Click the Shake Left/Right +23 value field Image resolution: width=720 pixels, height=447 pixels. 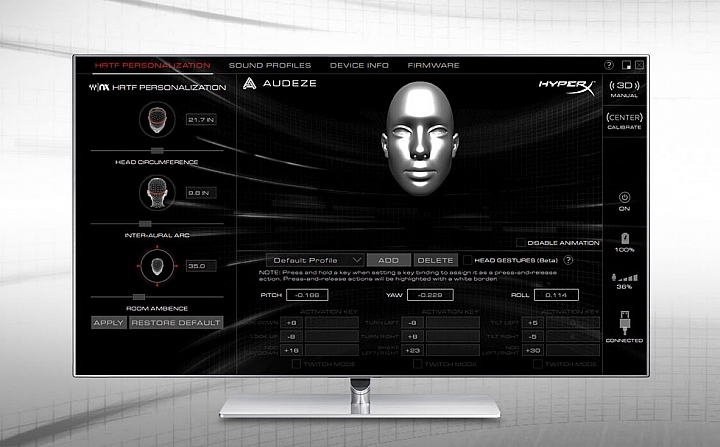click(412, 350)
